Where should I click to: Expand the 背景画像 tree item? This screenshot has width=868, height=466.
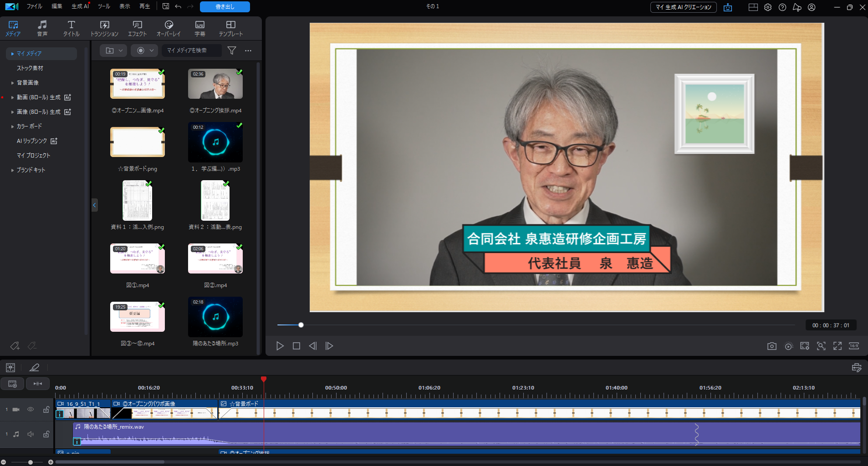coord(12,83)
